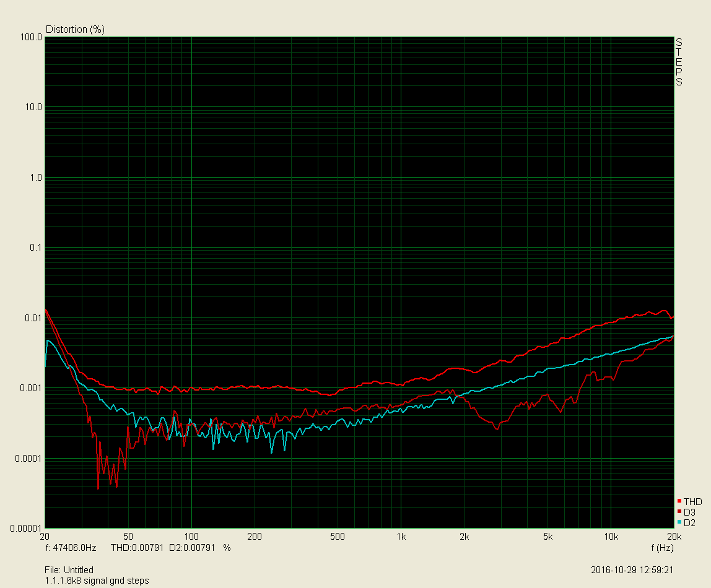Click the THD legend red marker
The width and height of the screenshot is (711, 588).
tap(679, 501)
